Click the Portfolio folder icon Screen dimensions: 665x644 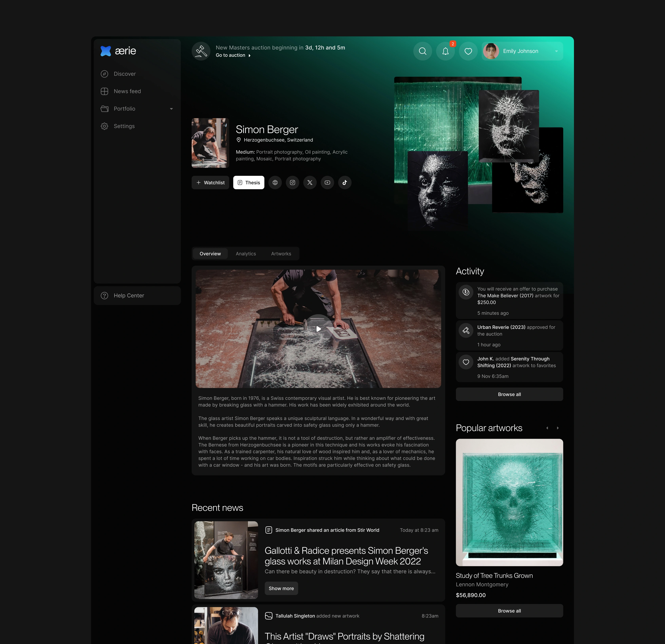[104, 109]
